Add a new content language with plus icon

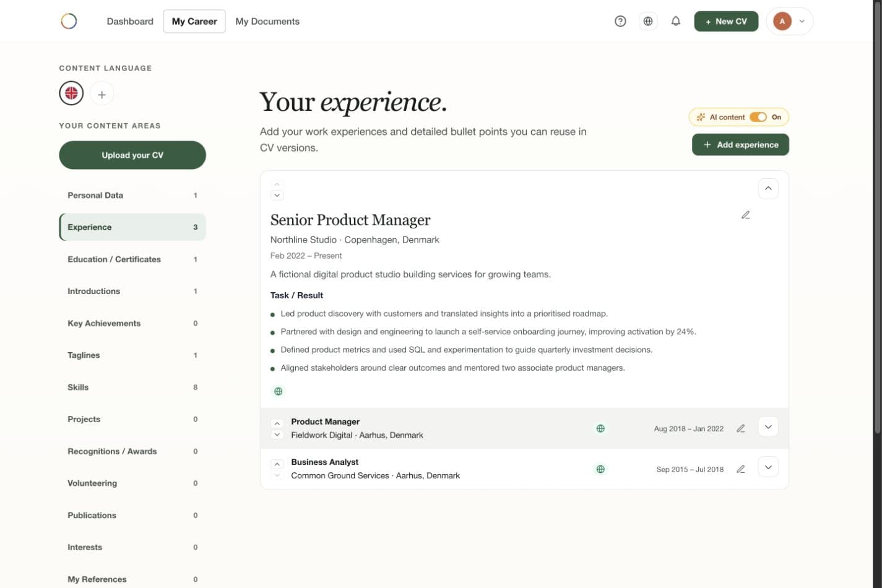[x=102, y=94]
